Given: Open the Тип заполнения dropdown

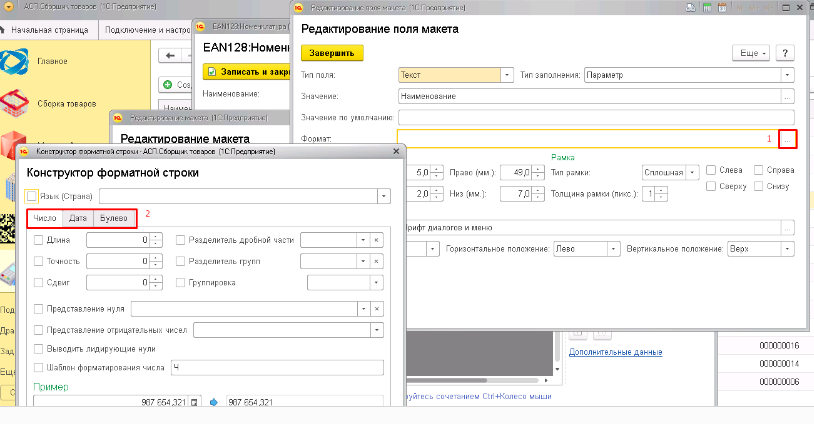Looking at the screenshot, I should (788, 75).
